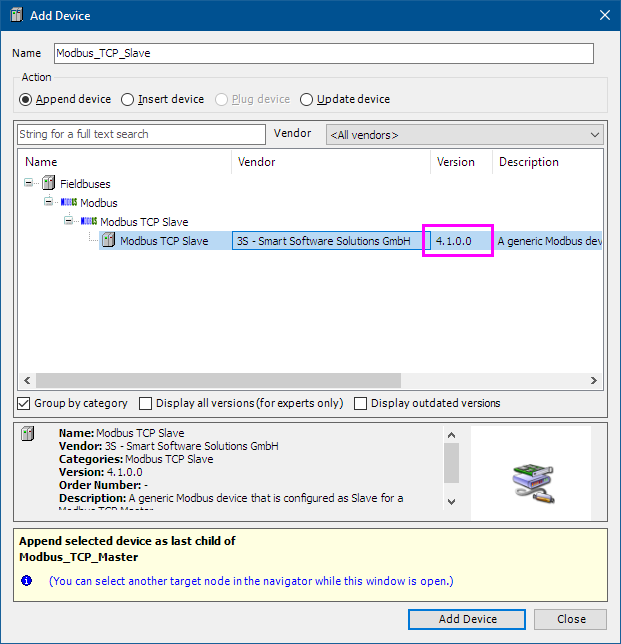
Task: Click down arrow of details panel scrollbar
Action: tap(451, 501)
